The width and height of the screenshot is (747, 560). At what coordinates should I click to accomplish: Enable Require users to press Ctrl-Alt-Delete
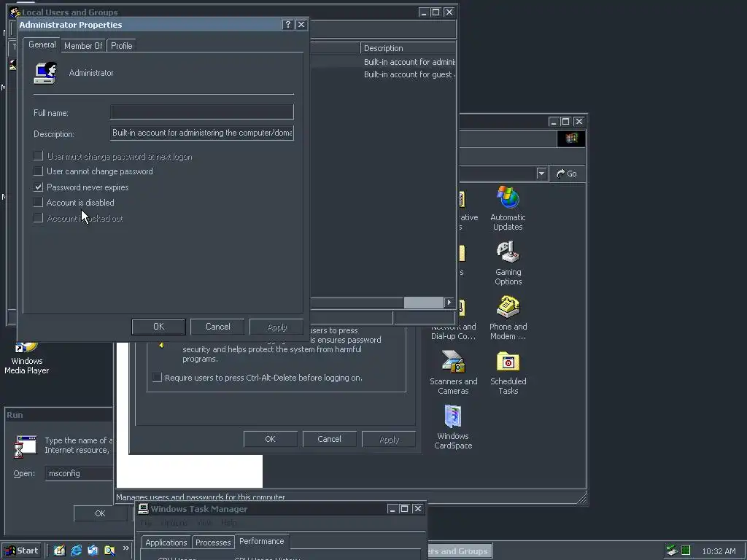(x=157, y=377)
